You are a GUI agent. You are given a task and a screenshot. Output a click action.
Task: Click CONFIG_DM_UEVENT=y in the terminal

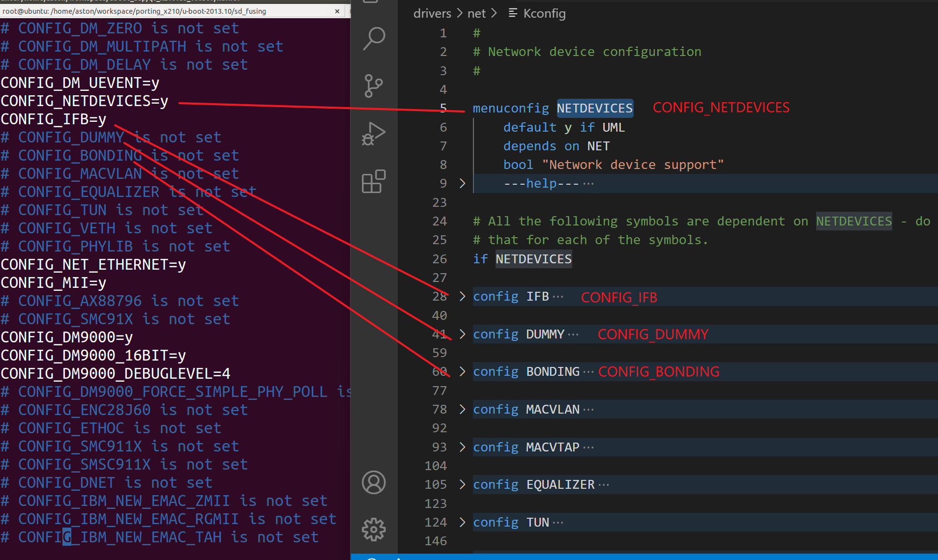click(x=80, y=83)
